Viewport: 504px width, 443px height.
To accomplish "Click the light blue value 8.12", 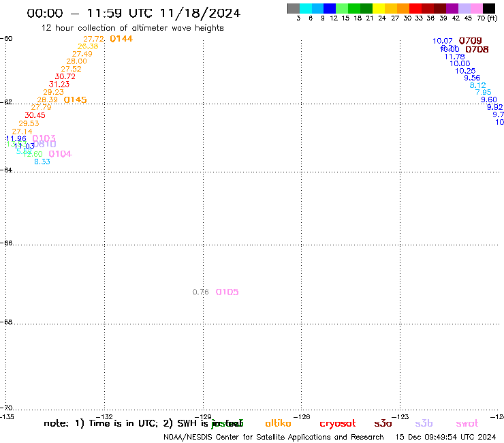I will pyautogui.click(x=477, y=85).
